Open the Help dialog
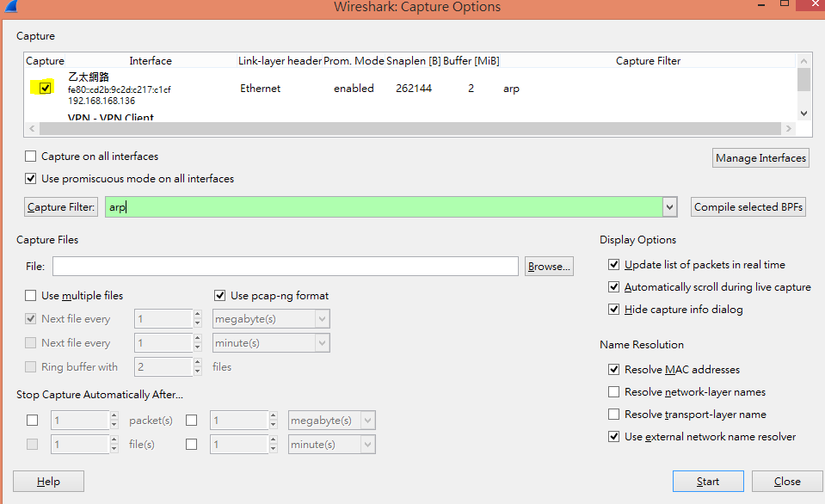Screen dimensions: 825x504 47,481
